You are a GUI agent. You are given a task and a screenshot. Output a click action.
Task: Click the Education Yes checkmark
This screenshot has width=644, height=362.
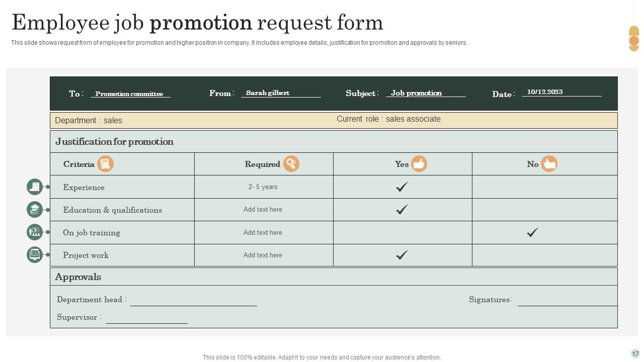coord(402,209)
